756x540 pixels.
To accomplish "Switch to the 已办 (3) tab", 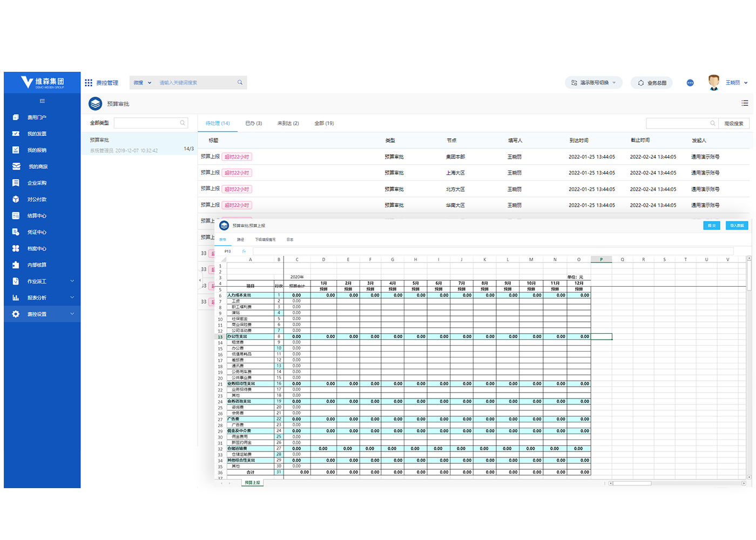I will [253, 123].
